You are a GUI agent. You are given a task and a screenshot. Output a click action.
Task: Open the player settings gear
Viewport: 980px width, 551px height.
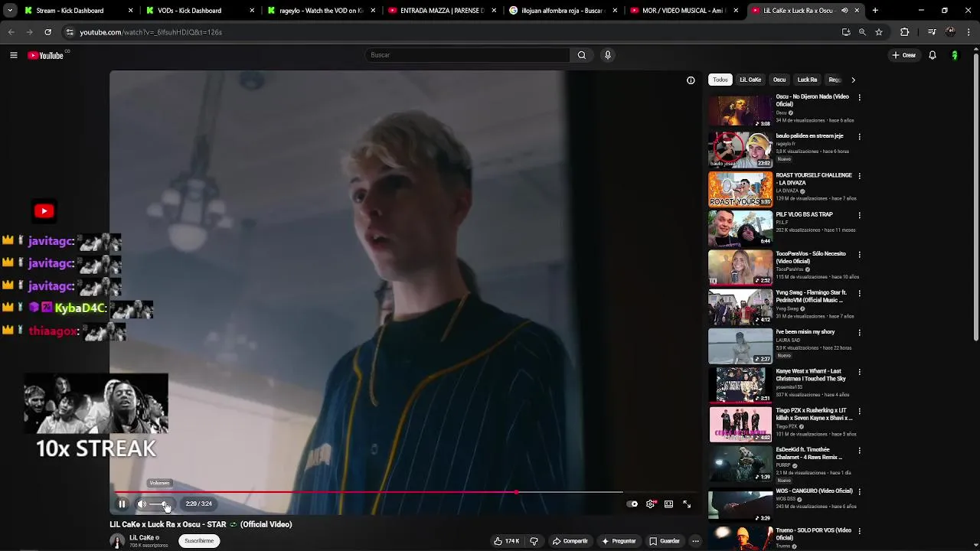tap(651, 504)
